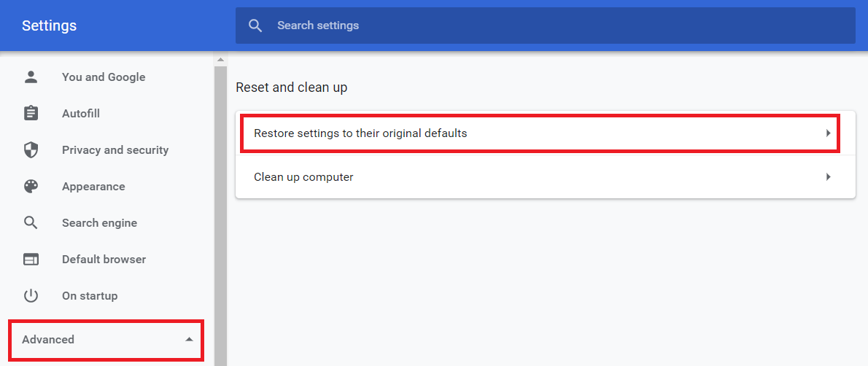Viewport: 868px width, 366px height.
Task: Select the "On startup" text label
Action: [90, 296]
